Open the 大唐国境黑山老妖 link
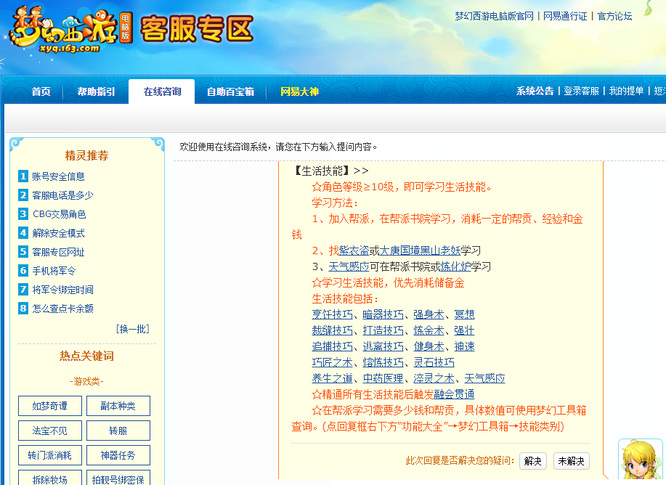The width and height of the screenshot is (666, 485). [420, 251]
